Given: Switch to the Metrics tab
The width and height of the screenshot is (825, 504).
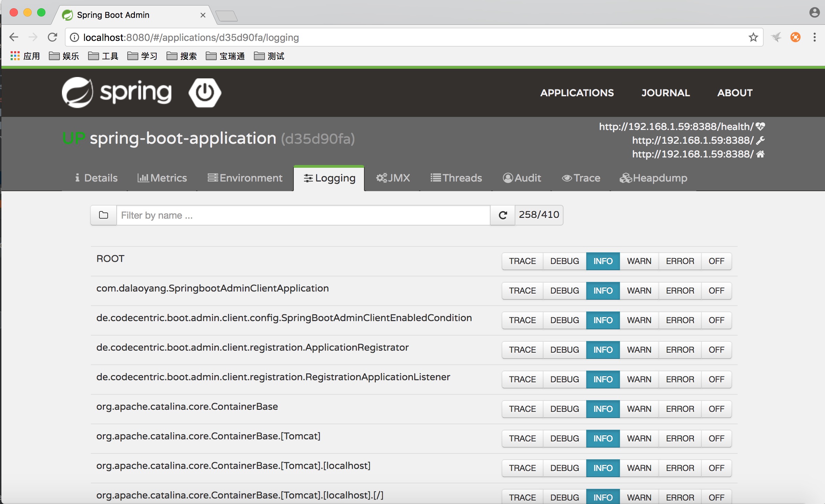Looking at the screenshot, I should [x=162, y=178].
